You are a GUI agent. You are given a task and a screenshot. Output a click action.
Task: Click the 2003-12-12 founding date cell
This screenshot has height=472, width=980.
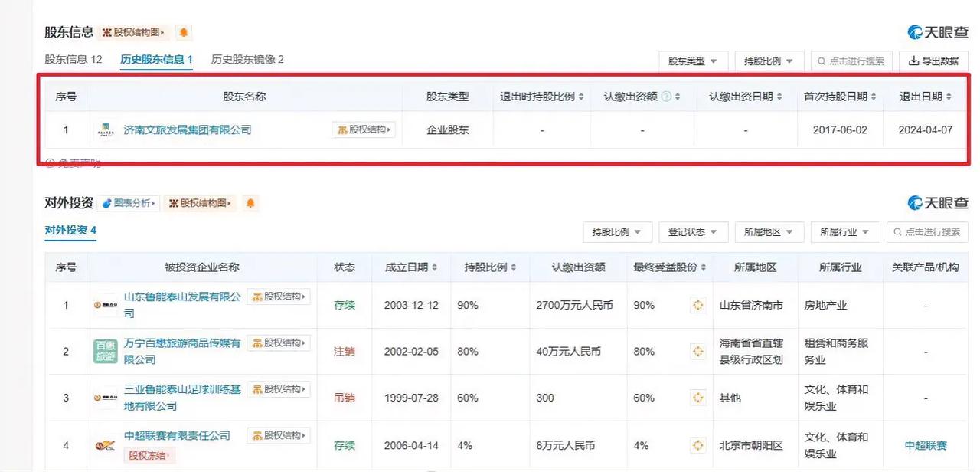click(411, 305)
